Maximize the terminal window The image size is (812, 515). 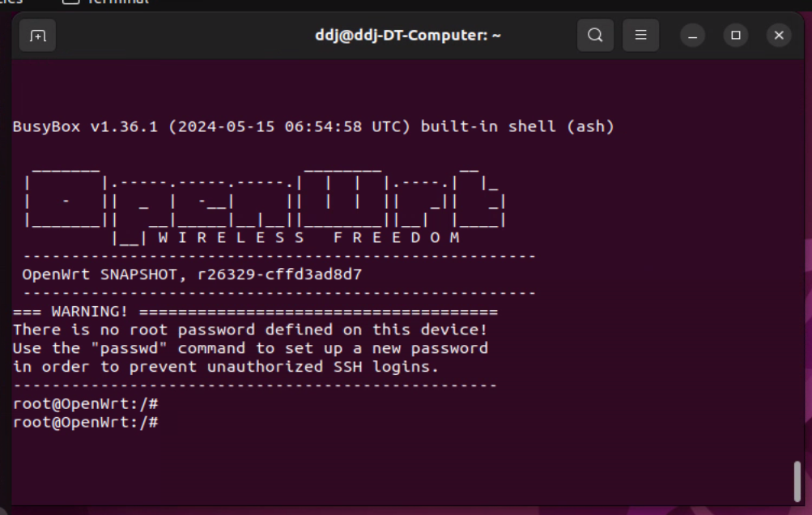(x=736, y=36)
